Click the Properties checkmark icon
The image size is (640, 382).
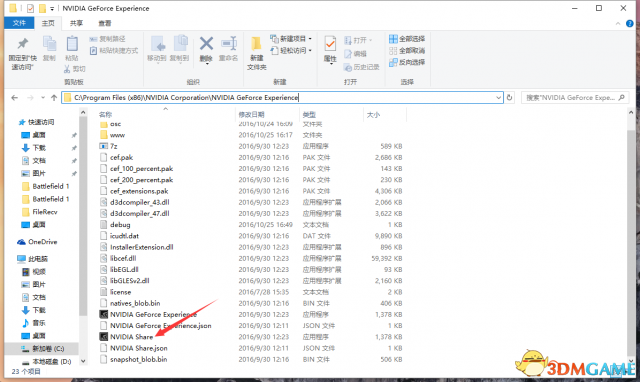click(x=330, y=44)
